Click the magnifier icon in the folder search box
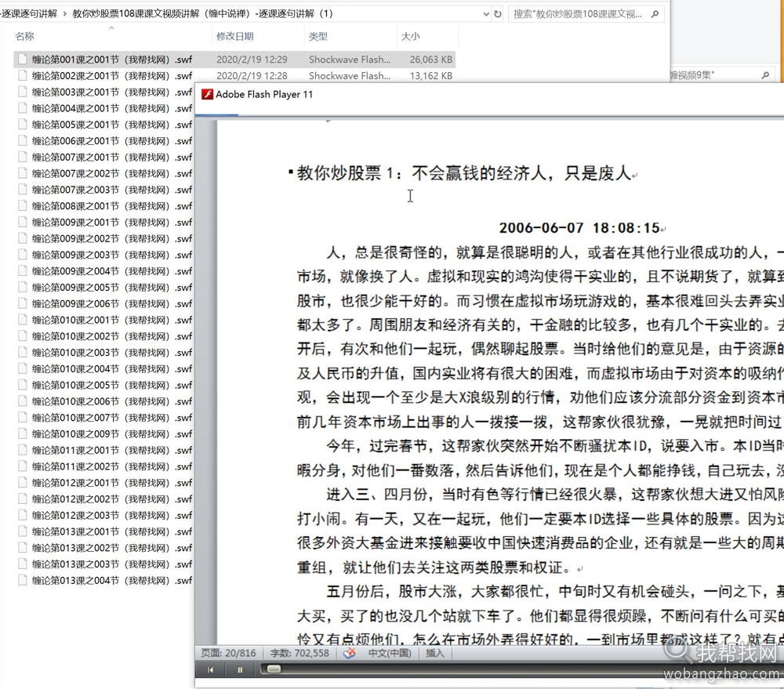The width and height of the screenshot is (784, 689). pos(655,13)
